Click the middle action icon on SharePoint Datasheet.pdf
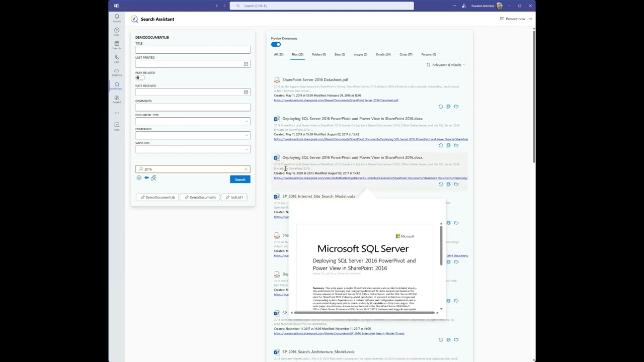Image resolution: width=644 pixels, height=362 pixels. [x=448, y=107]
